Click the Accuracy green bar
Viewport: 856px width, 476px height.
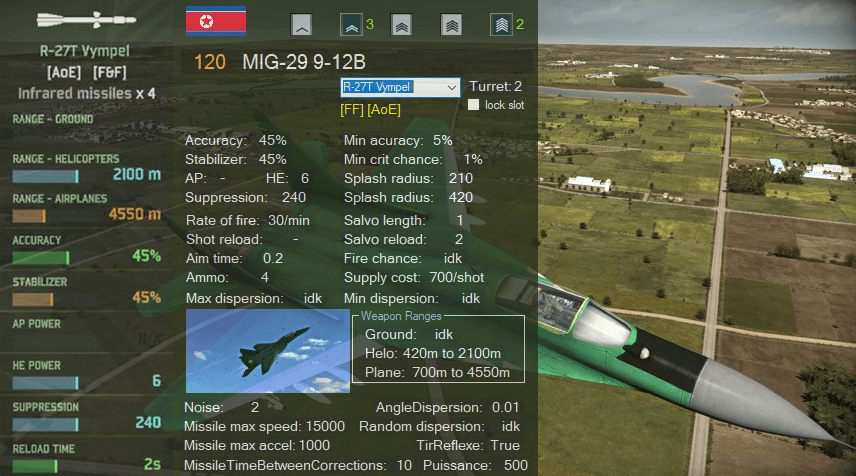(41, 258)
